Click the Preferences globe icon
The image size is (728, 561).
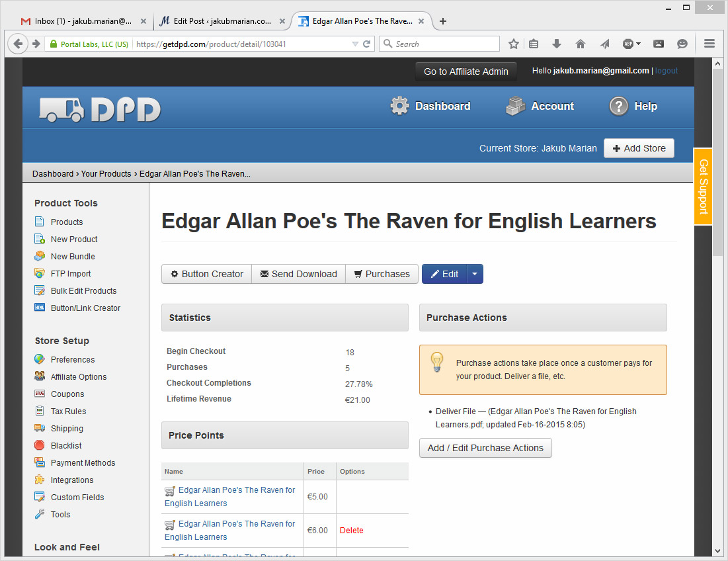tap(40, 359)
